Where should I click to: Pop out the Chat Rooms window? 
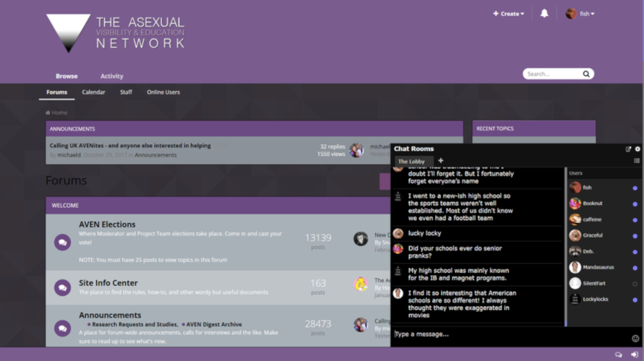tap(628, 149)
